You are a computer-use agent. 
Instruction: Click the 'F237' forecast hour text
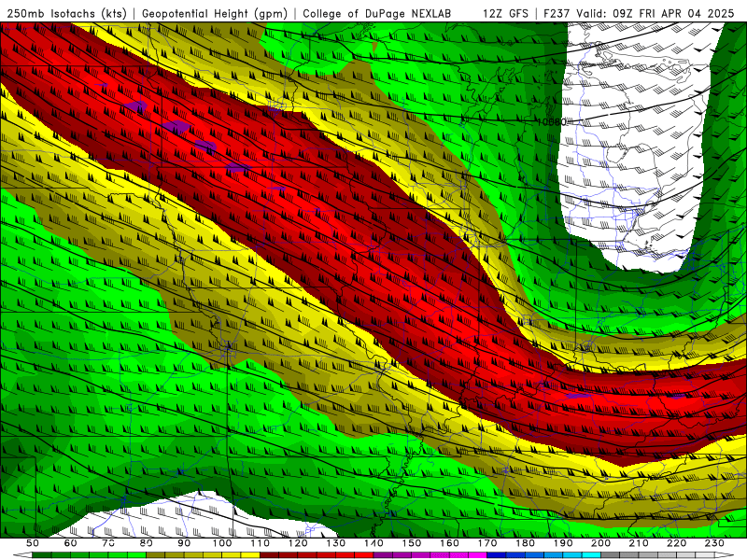(x=557, y=13)
